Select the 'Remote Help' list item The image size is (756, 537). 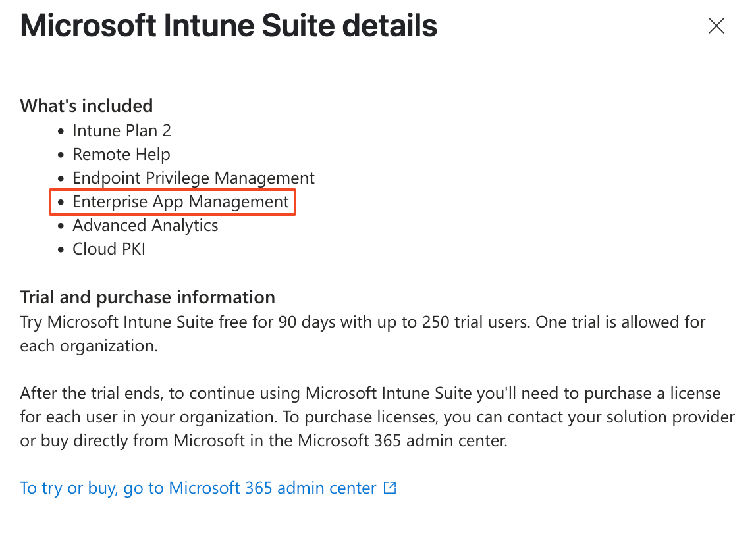pos(121,154)
